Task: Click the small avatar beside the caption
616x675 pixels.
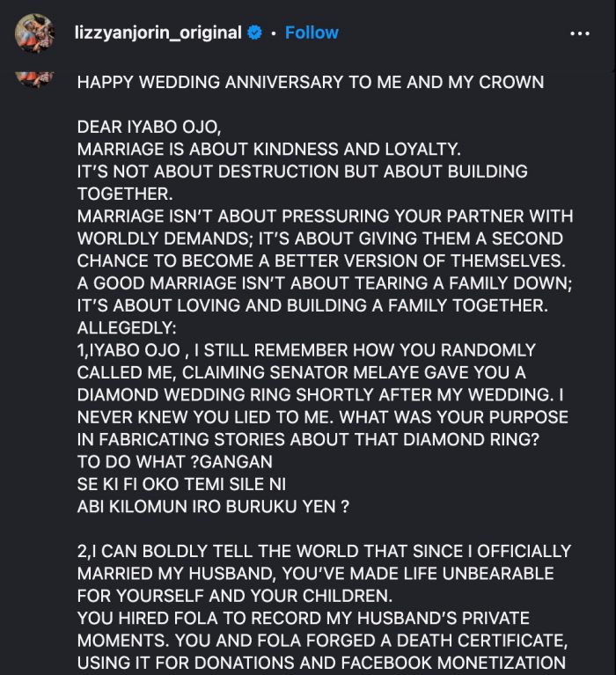Action: 35,78
